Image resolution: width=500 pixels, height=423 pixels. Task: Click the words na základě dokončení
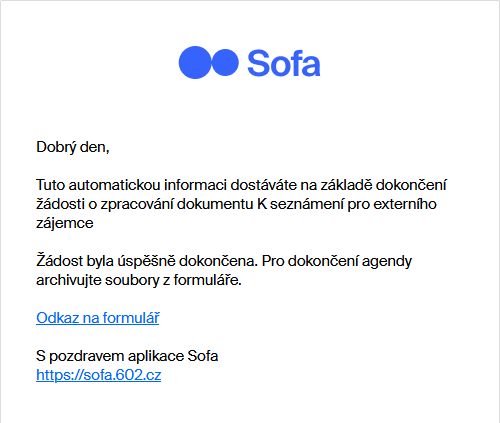373,185
